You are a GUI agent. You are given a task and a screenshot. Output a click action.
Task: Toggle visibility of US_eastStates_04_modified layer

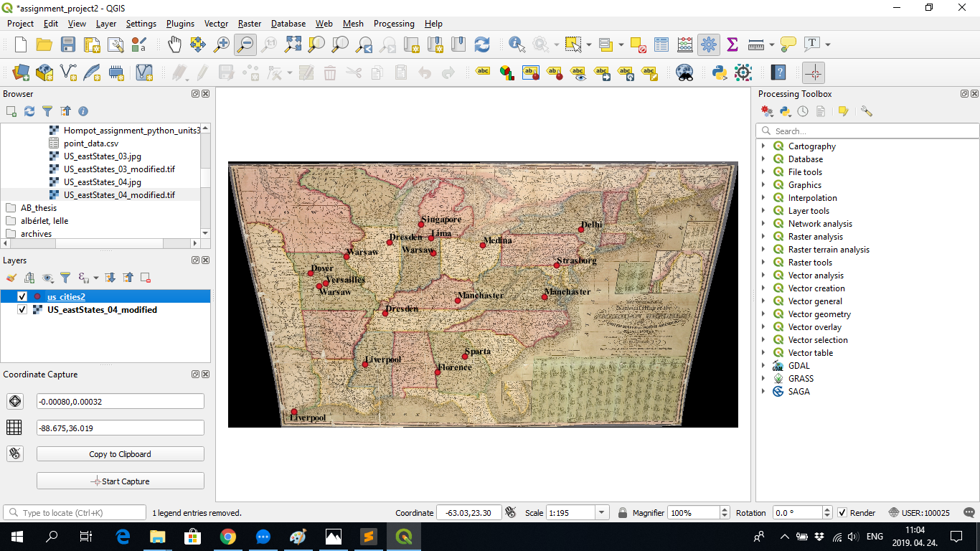(x=22, y=310)
